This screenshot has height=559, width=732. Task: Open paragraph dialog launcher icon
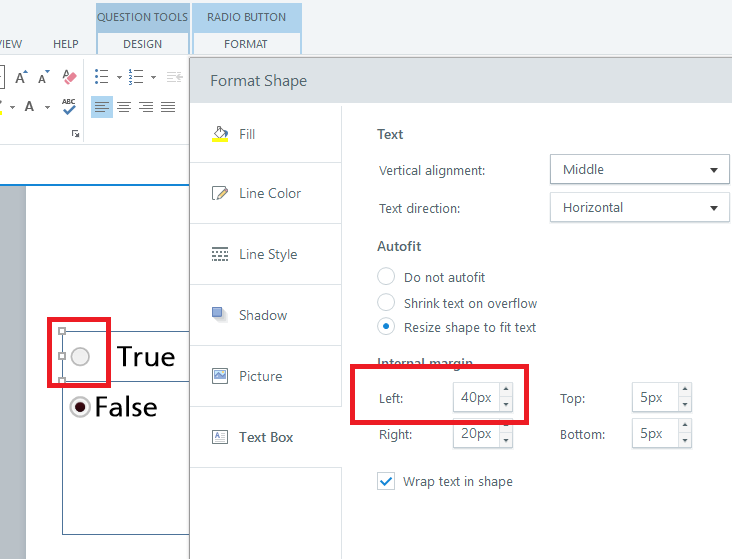tap(75, 134)
